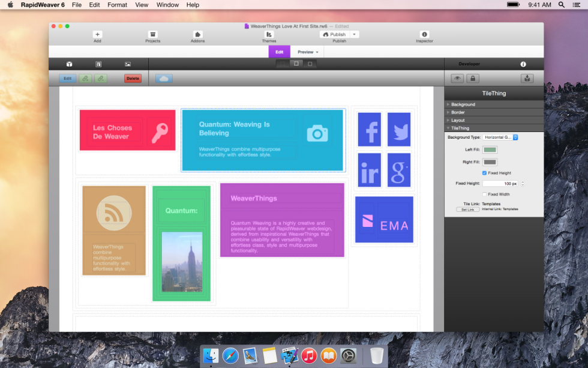
Task: Click the Facebook tile
Action: point(370,130)
